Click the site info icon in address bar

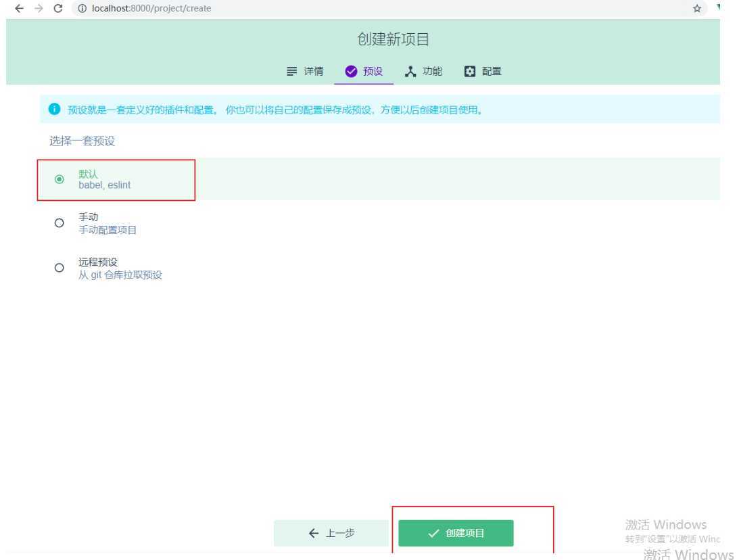(82, 9)
